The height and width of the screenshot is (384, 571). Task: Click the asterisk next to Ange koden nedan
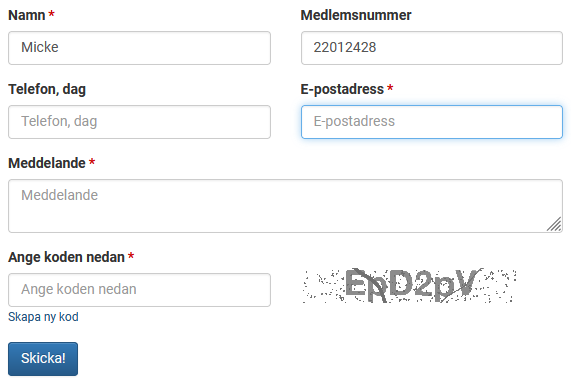click(131, 256)
